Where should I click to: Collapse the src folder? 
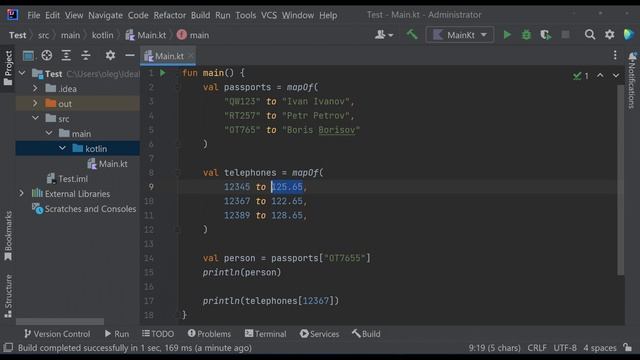pyautogui.click(x=36, y=118)
